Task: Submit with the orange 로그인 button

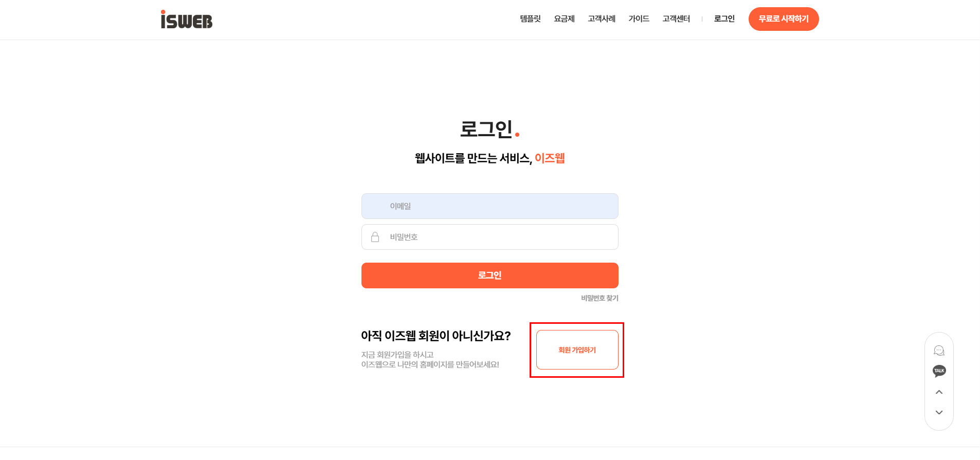Action: tap(489, 275)
